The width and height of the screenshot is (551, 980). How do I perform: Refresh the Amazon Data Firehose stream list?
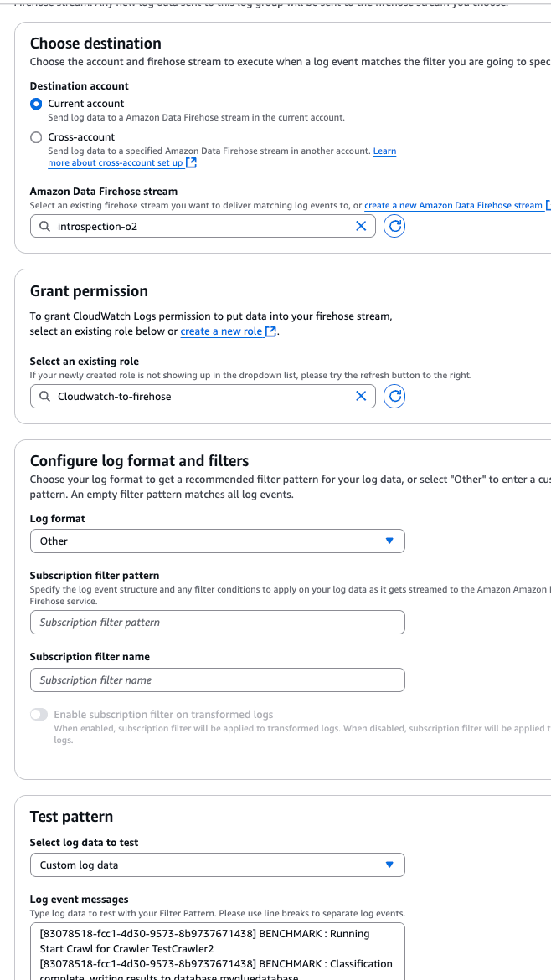tap(394, 225)
